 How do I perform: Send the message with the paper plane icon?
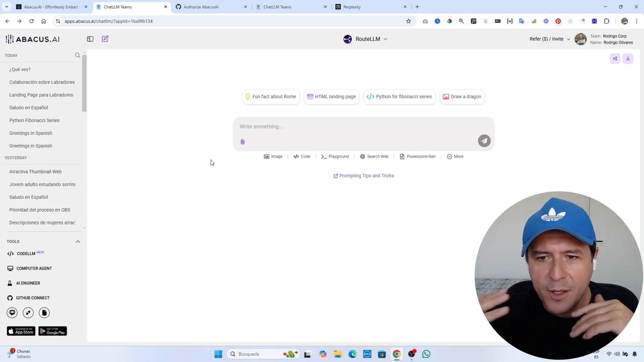[x=484, y=140]
